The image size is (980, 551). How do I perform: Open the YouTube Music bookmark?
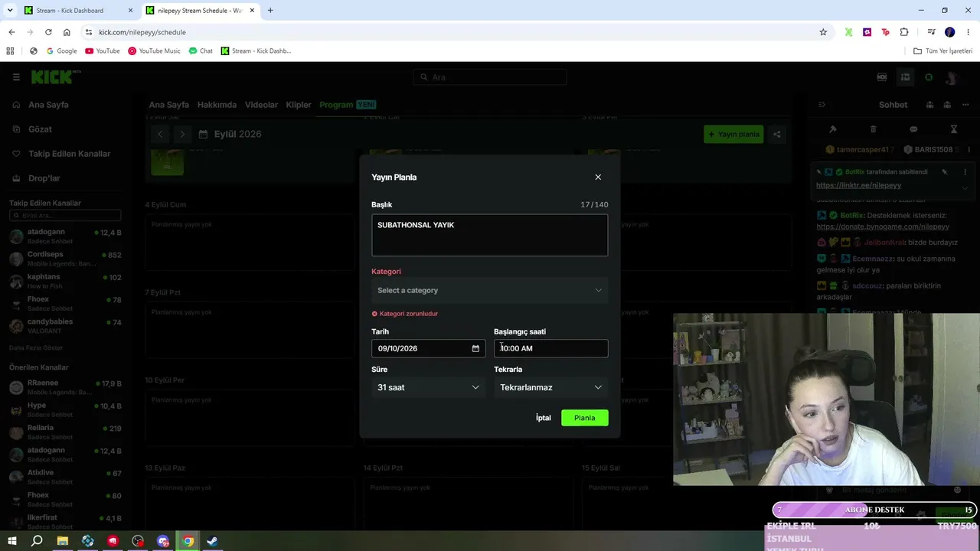click(154, 51)
